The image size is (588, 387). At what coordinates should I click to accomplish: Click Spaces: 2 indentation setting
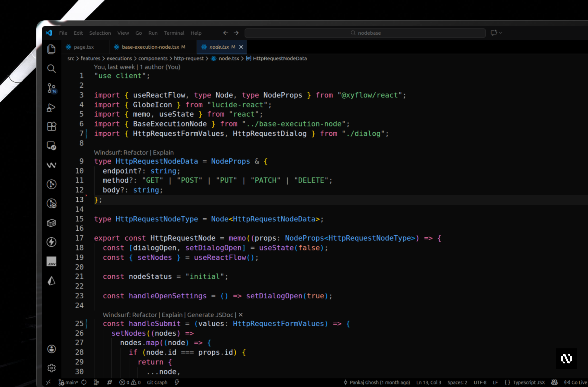pyautogui.click(x=457, y=382)
